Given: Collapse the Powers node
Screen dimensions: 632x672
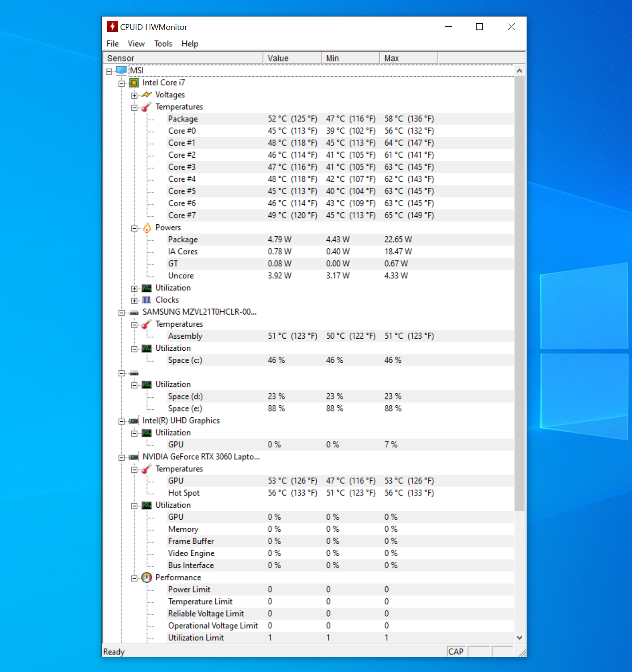Looking at the screenshot, I should [134, 228].
